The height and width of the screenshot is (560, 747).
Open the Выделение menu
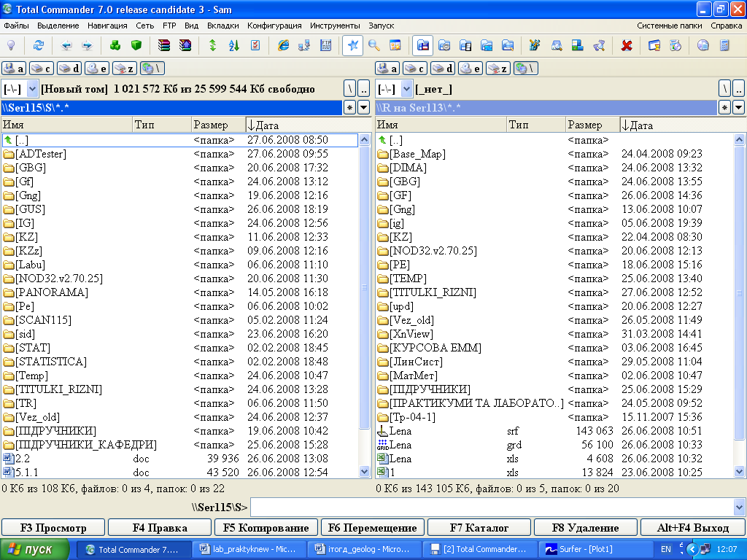point(58,26)
